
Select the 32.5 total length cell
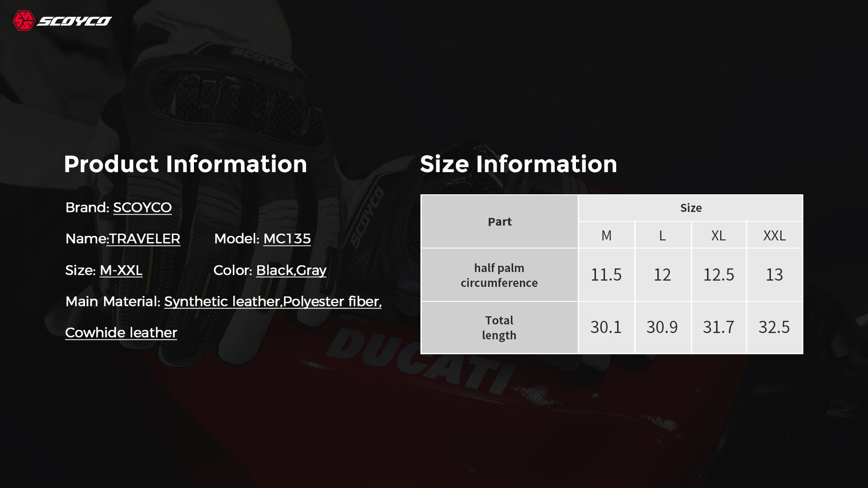(774, 327)
